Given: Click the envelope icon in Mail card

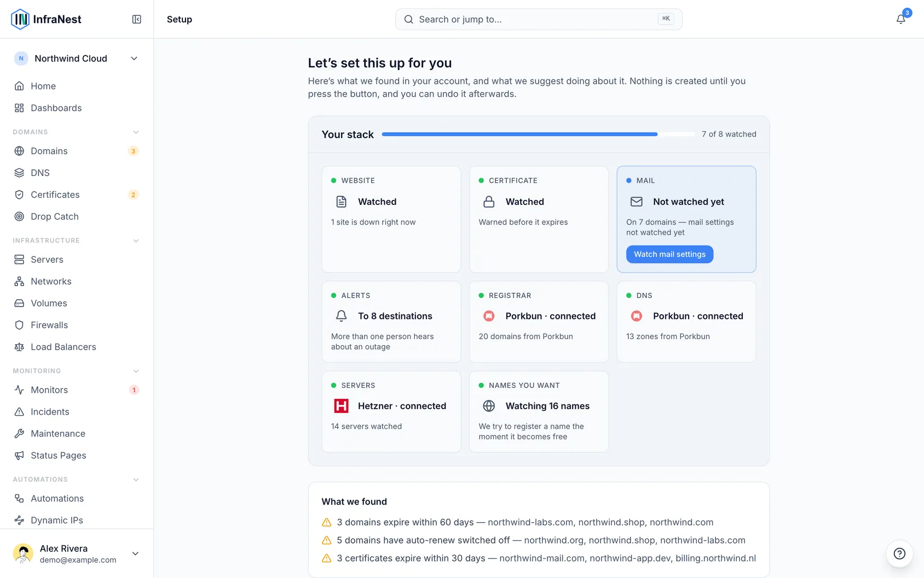Looking at the screenshot, I should point(636,202).
